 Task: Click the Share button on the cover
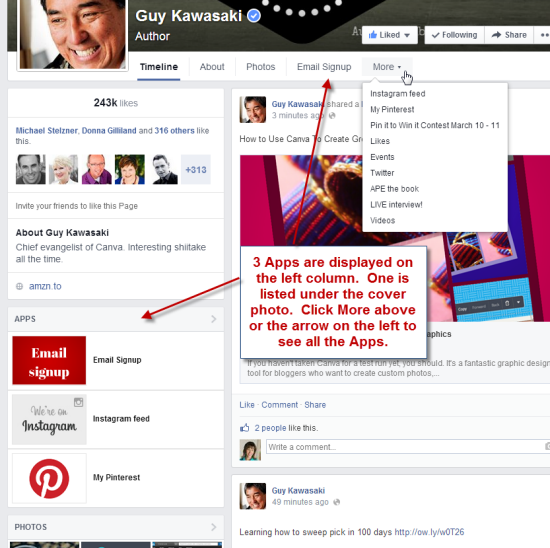tap(509, 35)
